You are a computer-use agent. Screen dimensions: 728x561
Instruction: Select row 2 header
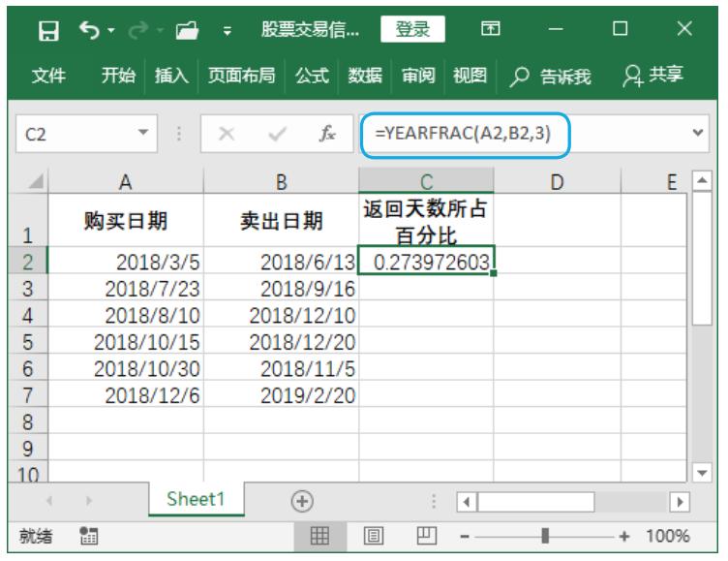click(28, 262)
